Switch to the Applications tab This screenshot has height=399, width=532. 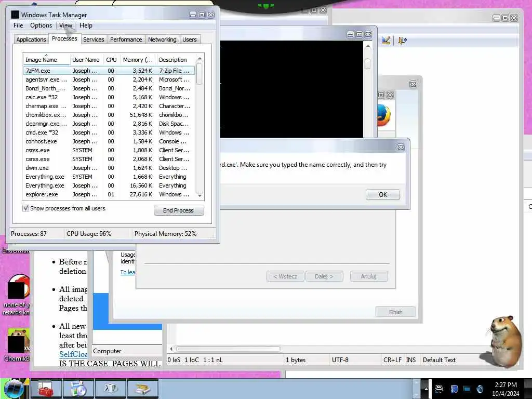[x=31, y=39]
